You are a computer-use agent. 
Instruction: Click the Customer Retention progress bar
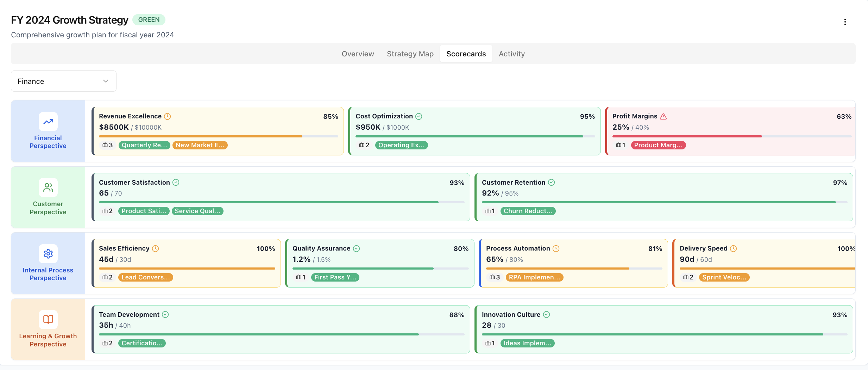pyautogui.click(x=664, y=202)
